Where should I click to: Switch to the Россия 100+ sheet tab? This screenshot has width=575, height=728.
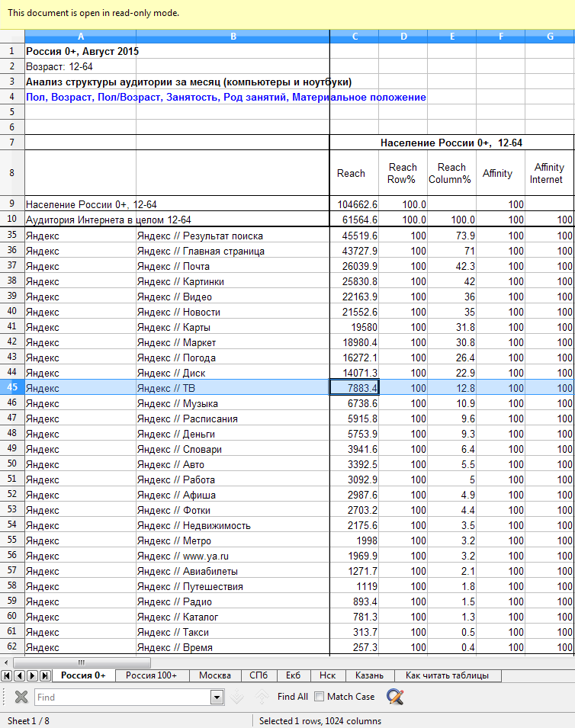[152, 675]
